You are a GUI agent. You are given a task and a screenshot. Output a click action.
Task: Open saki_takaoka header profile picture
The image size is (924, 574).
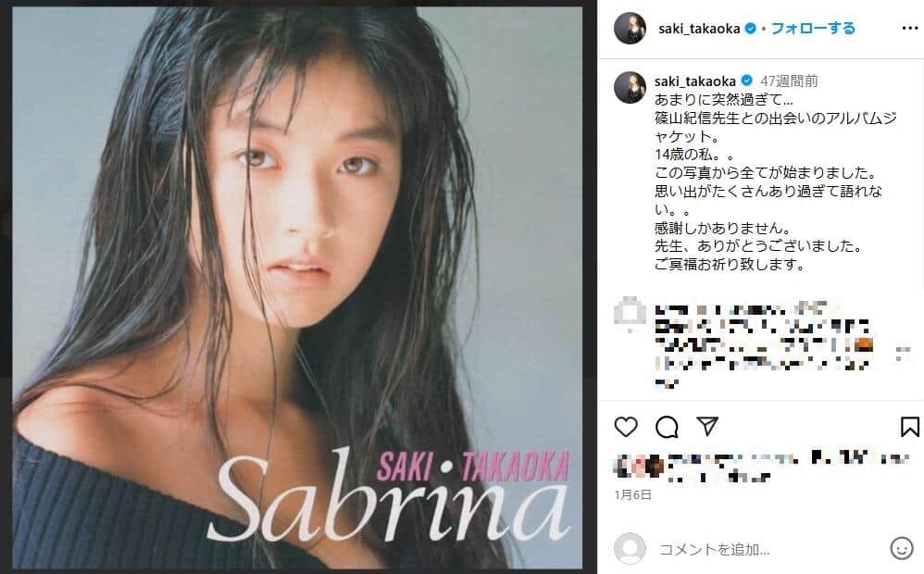tap(630, 28)
